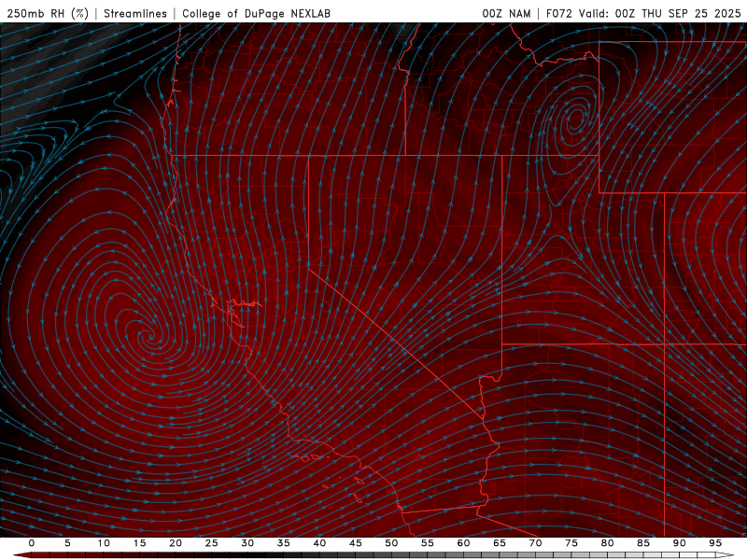Select the "40" label on color scale

click(319, 543)
